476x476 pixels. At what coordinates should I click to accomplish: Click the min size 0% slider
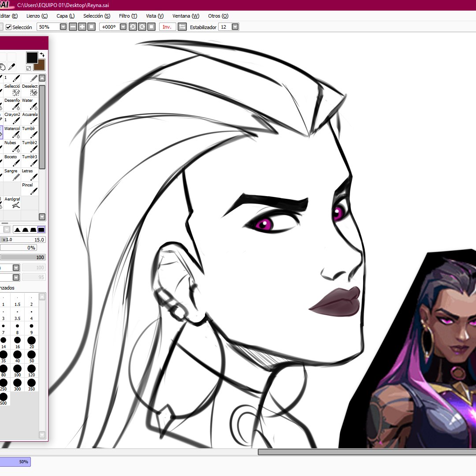click(19, 248)
